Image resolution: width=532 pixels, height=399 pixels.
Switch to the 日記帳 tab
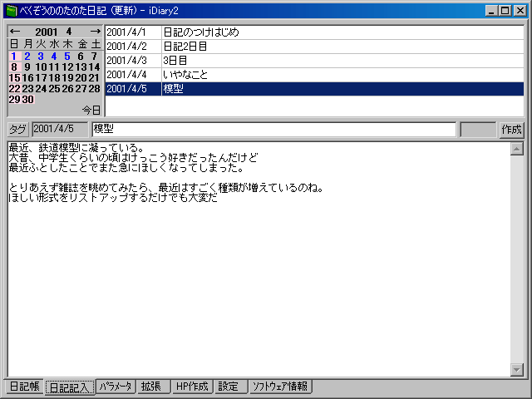[x=23, y=387]
